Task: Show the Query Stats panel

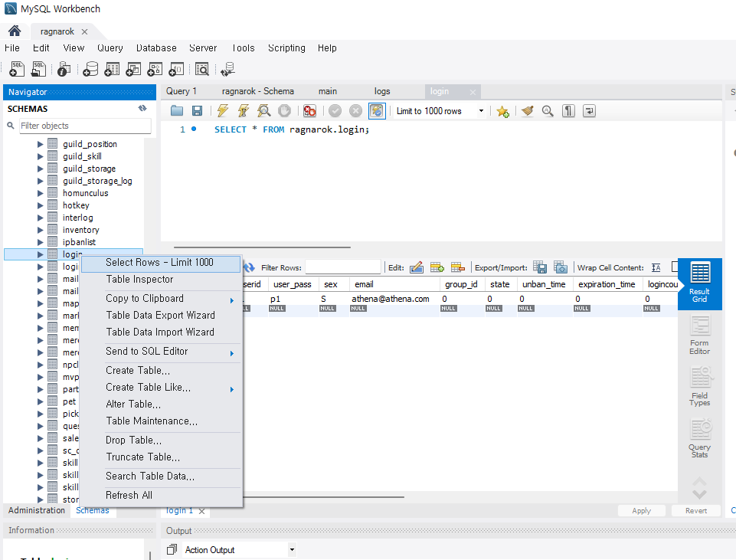Action: [699, 438]
